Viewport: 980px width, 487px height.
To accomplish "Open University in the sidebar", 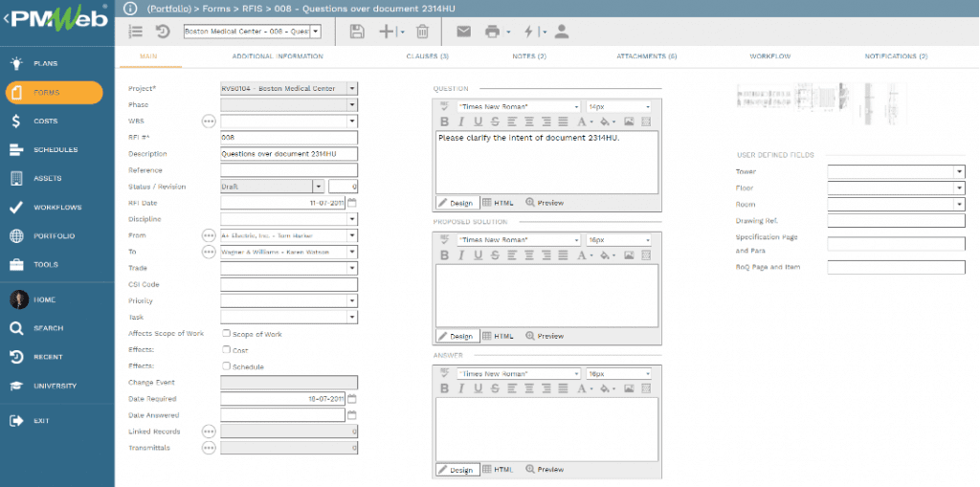I will [56, 386].
